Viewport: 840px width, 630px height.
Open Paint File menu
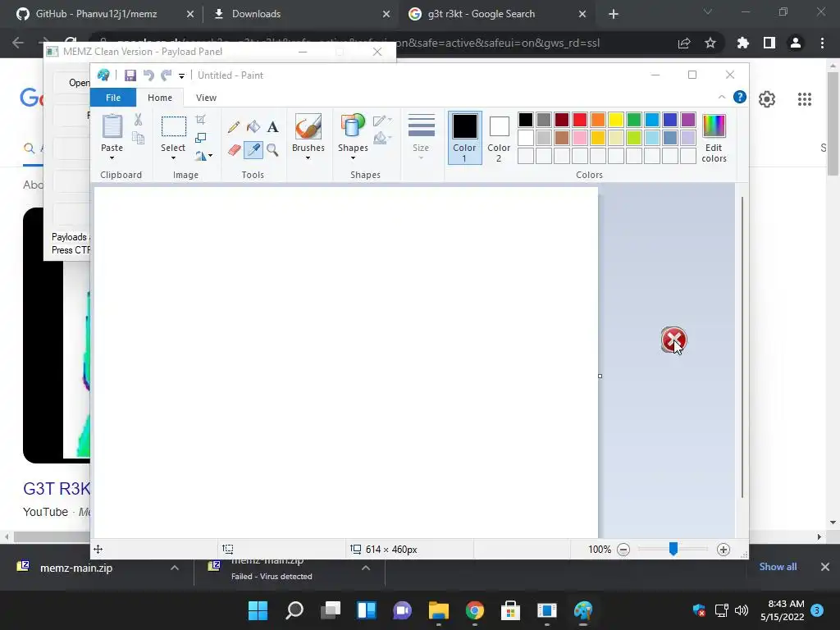(113, 98)
